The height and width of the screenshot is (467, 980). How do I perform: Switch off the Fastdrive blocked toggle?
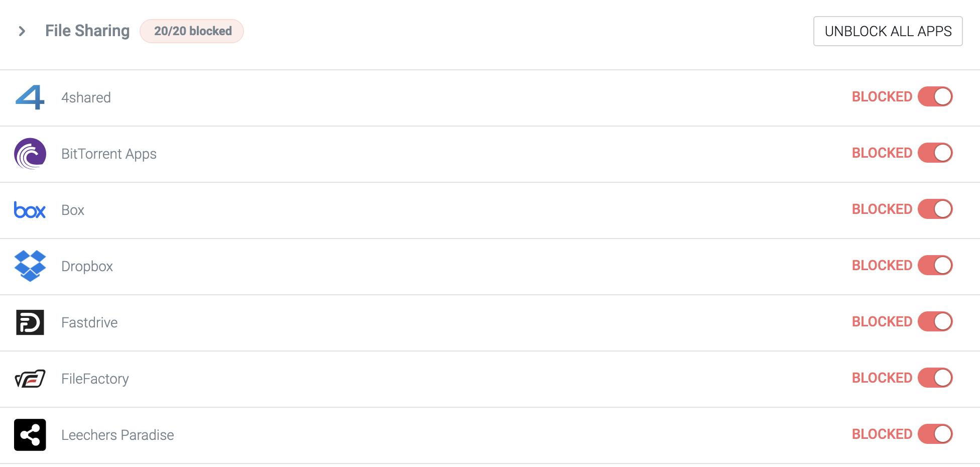[935, 321]
